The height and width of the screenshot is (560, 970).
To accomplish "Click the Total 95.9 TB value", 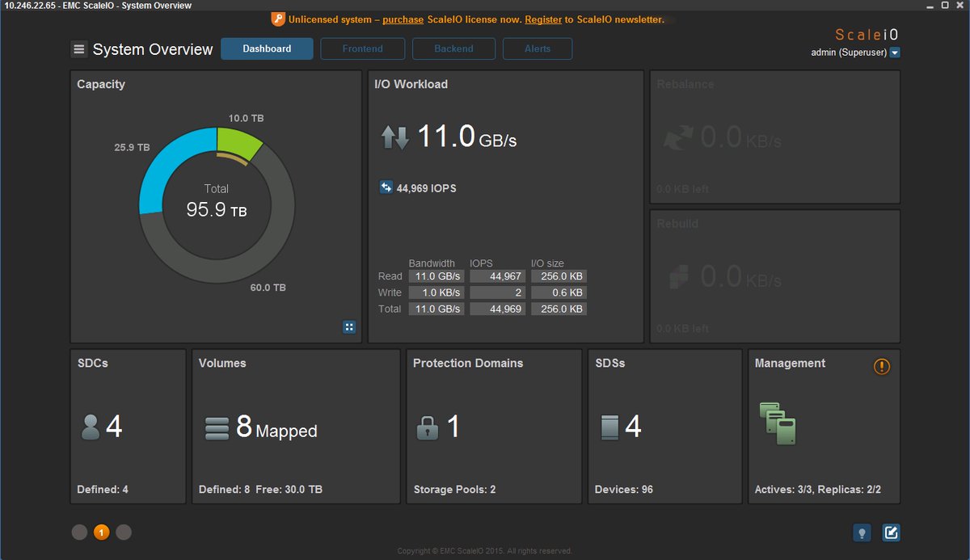I will click(x=217, y=210).
